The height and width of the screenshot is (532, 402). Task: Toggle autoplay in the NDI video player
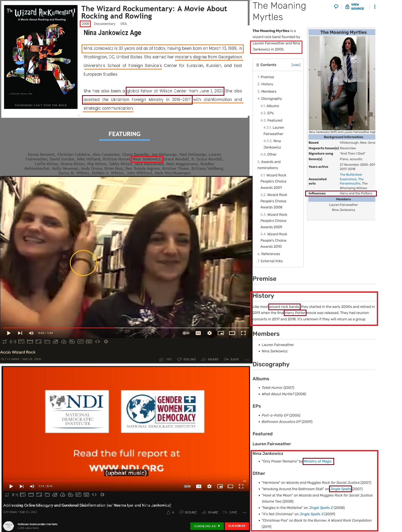click(x=187, y=486)
